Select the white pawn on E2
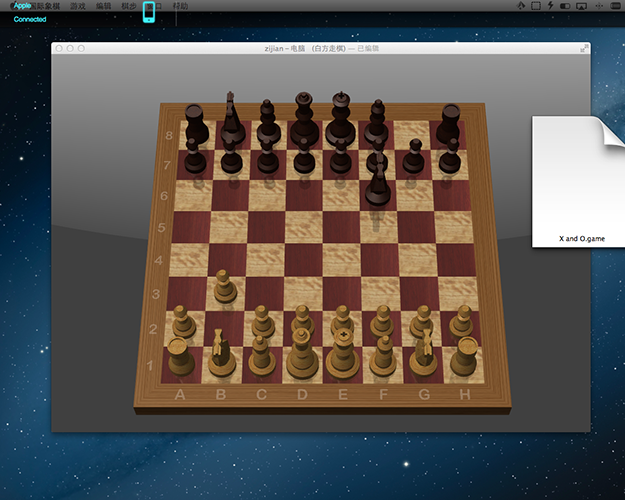Viewport: 625px width, 500px height. 342,319
